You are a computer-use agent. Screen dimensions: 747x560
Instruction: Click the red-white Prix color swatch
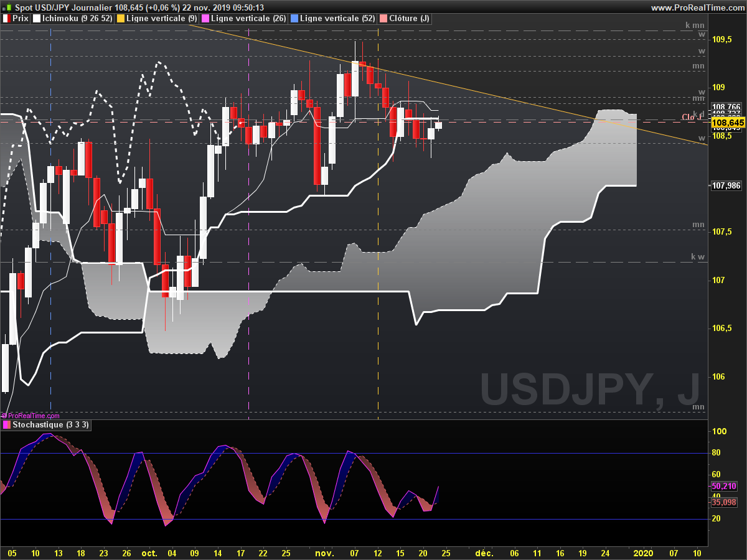coord(7,19)
